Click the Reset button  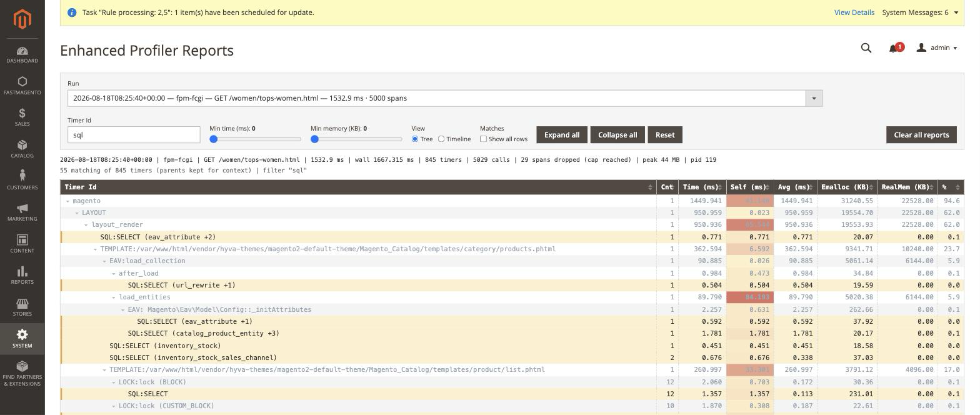click(x=665, y=135)
